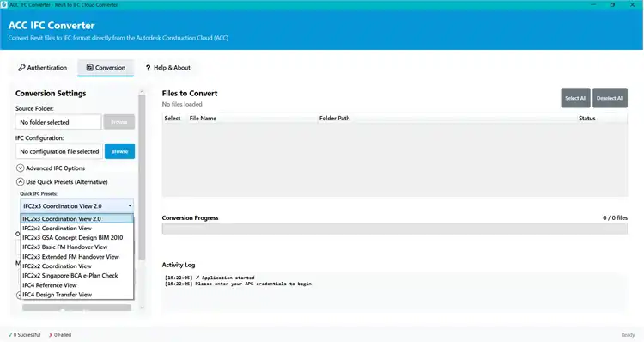Click the key icon on Authentication tab

click(21, 67)
